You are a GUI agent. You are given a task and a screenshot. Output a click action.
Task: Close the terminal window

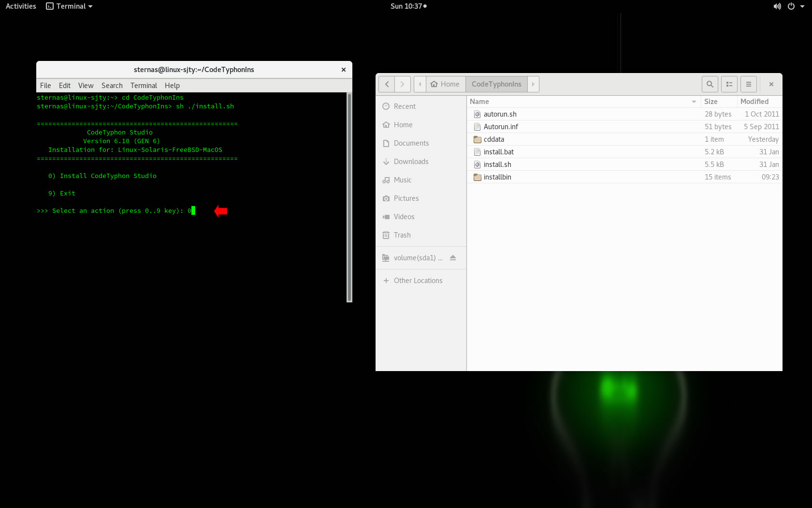(x=344, y=70)
